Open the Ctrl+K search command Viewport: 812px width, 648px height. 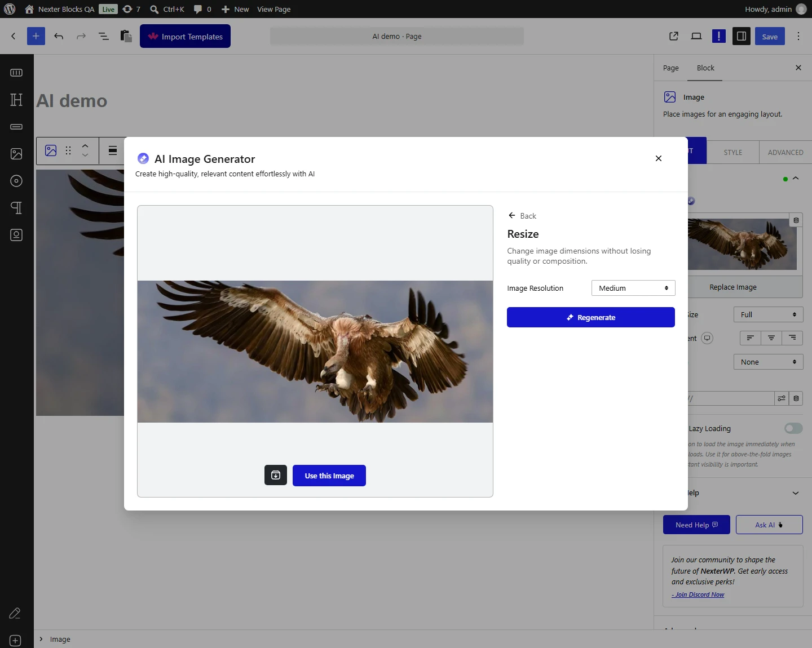coord(167,9)
